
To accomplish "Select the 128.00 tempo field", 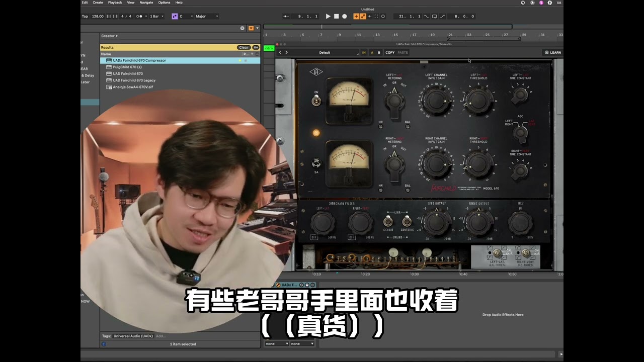I will [98, 16].
